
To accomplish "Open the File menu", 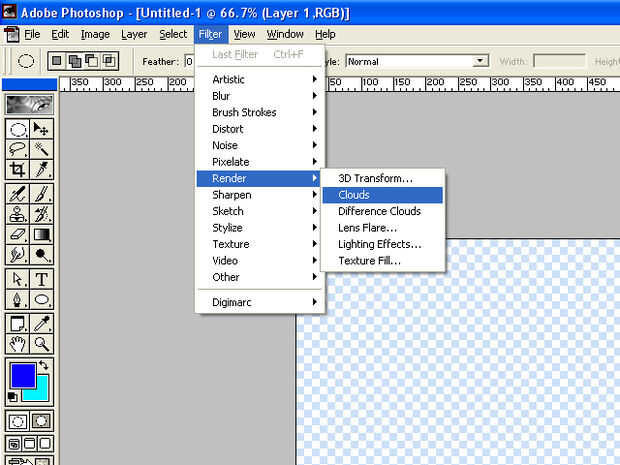I will tap(32, 34).
